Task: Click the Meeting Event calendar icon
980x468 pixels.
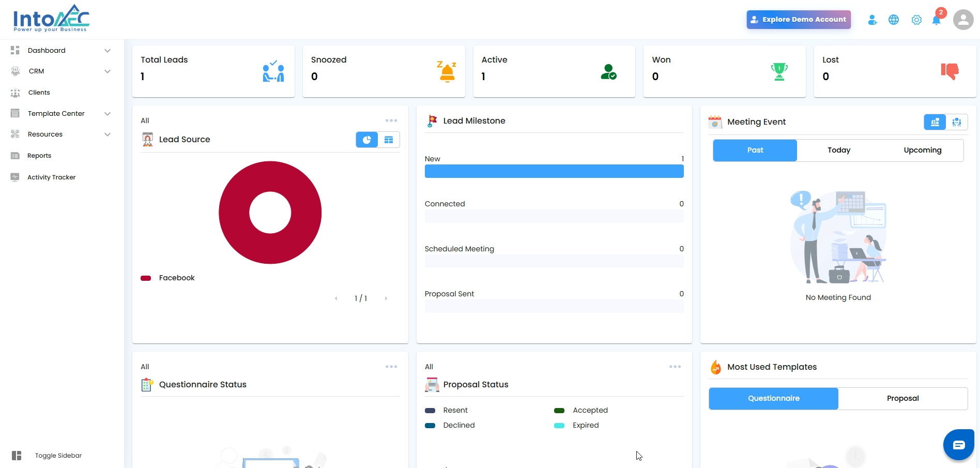Action: click(715, 122)
